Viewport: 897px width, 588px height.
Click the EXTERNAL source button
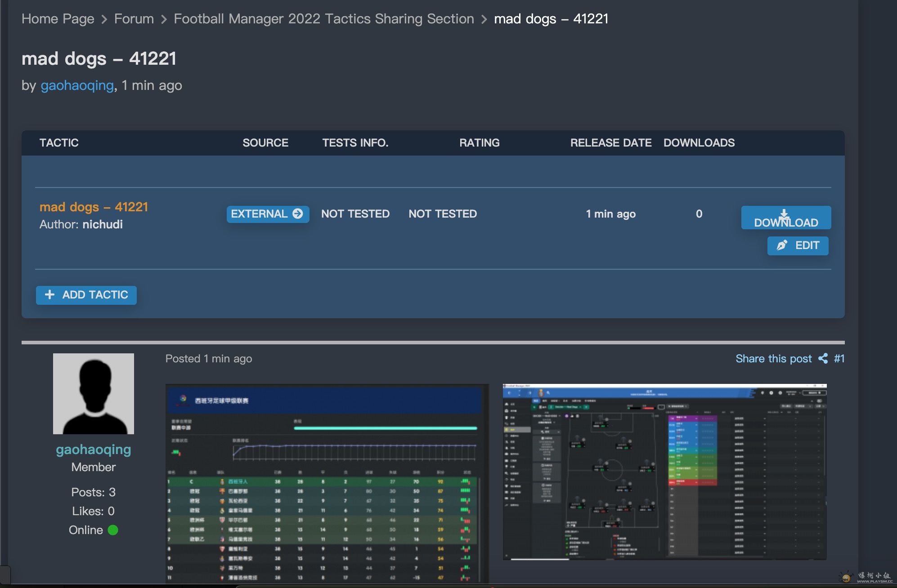coord(268,214)
